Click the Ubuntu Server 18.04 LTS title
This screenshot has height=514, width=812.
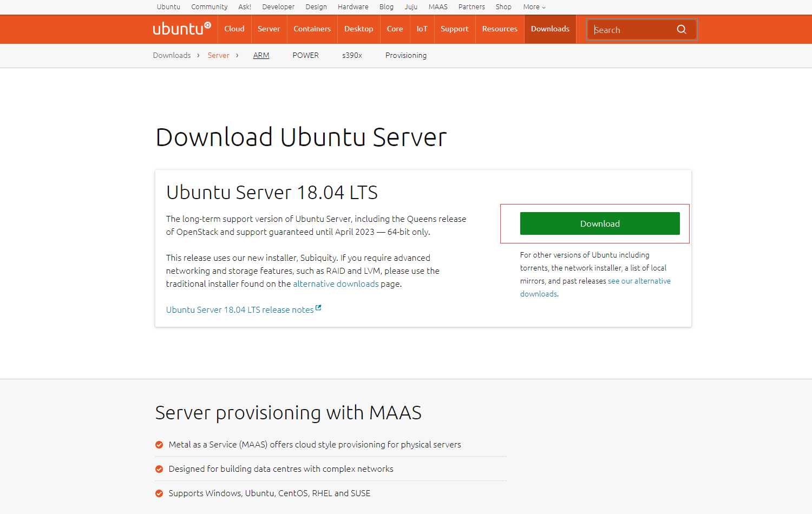(x=272, y=193)
